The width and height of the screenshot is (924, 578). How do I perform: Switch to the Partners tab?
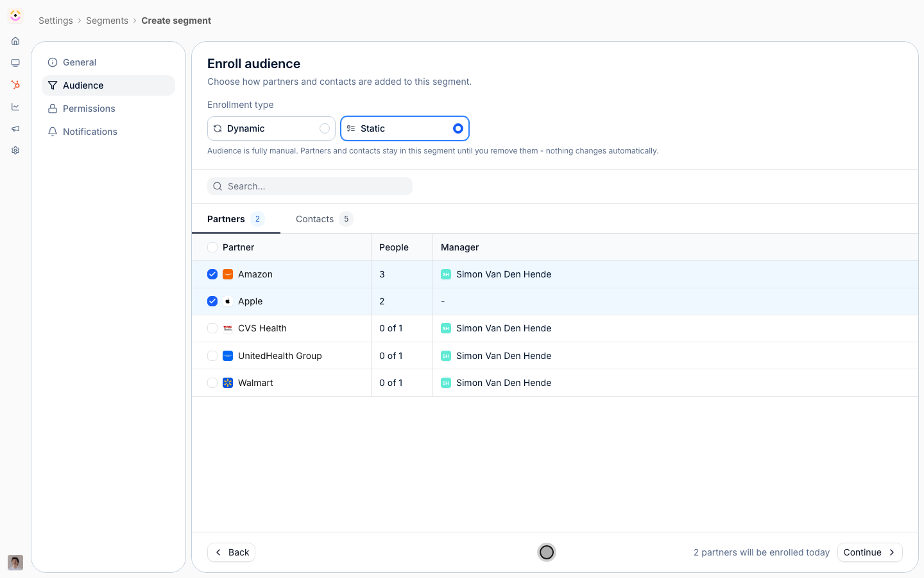(x=235, y=219)
